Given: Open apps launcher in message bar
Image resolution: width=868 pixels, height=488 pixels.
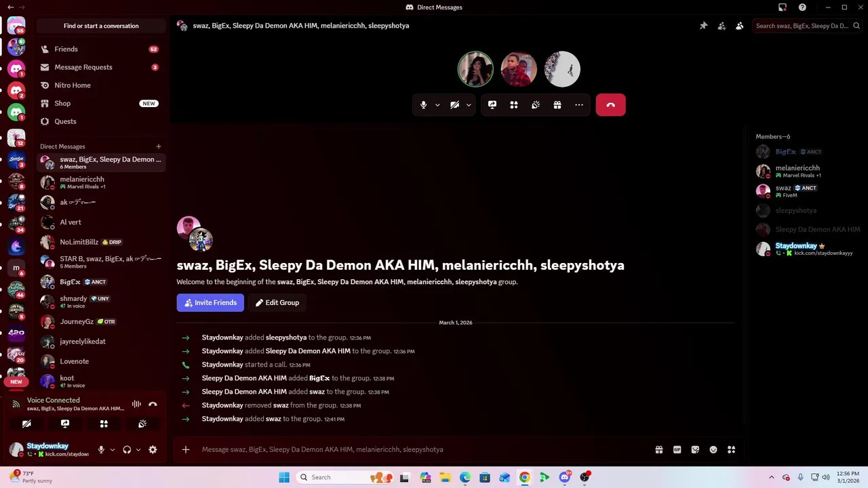Looking at the screenshot, I should pos(731,449).
